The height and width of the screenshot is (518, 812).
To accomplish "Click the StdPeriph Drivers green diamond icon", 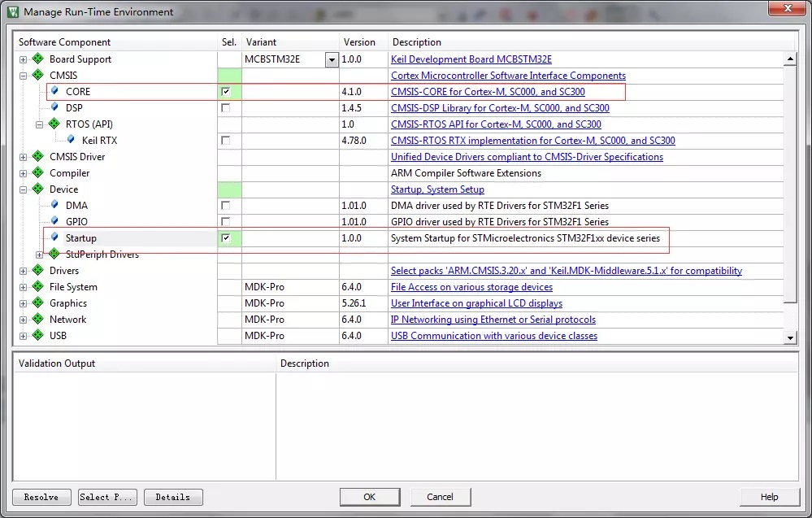I will click(54, 254).
